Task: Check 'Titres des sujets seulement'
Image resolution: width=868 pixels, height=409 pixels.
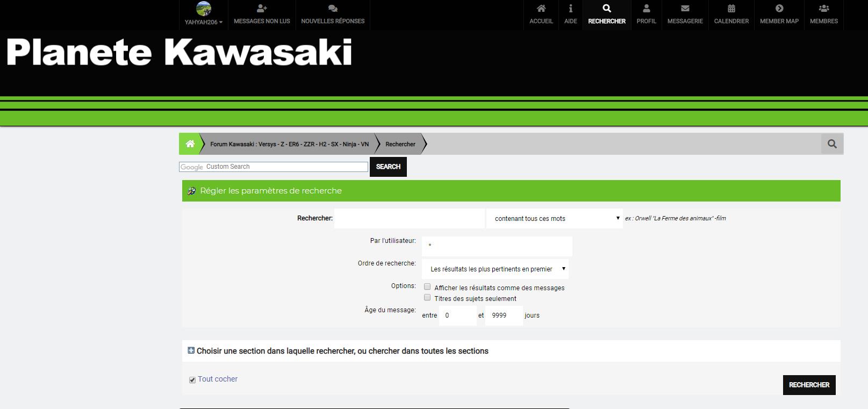Action: pyautogui.click(x=427, y=298)
